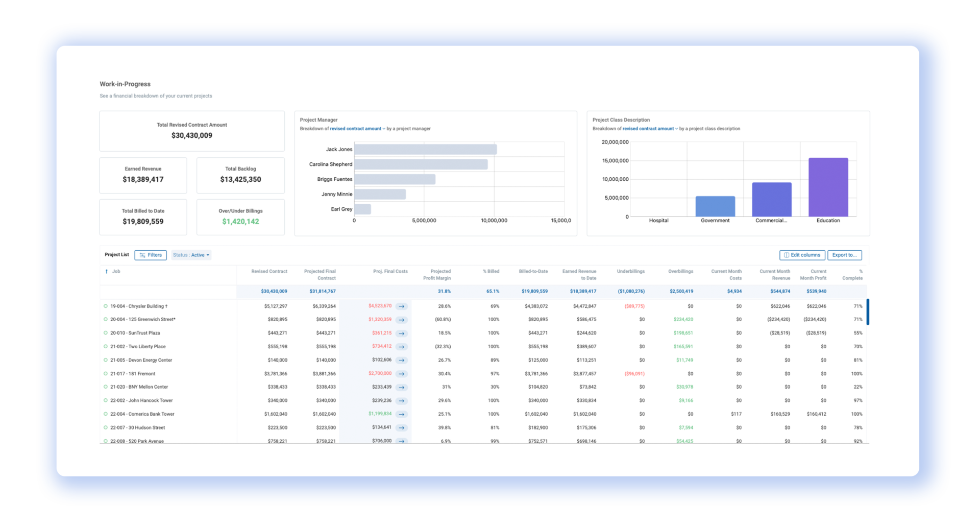980x528 pixels.
Task: Click arrow icon in Comerica Bank Tower row
Action: (402, 414)
